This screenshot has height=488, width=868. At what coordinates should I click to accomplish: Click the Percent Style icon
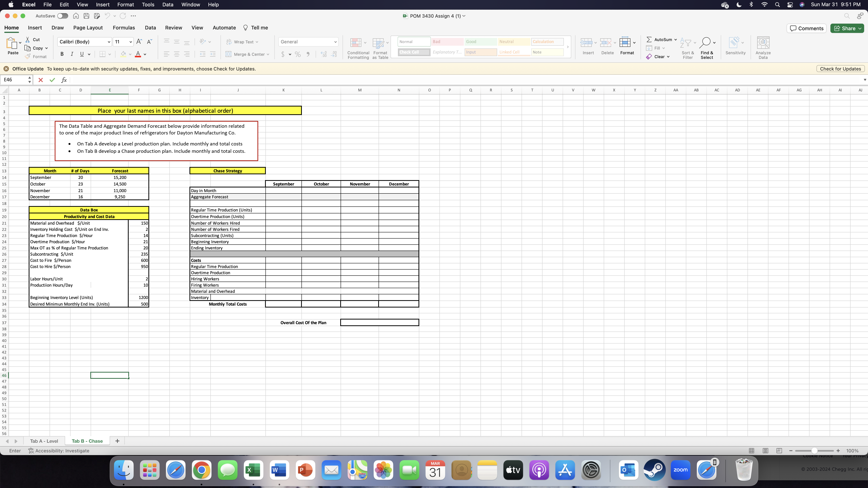[x=298, y=54]
